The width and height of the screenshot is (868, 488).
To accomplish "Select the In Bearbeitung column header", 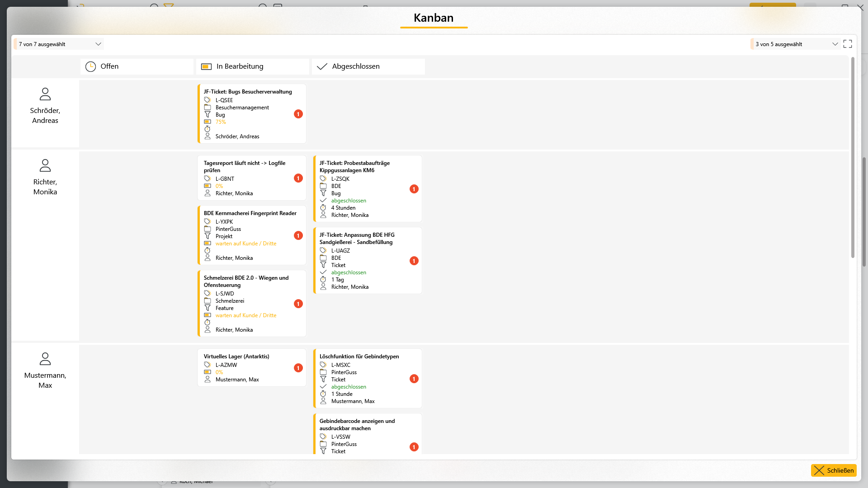I will tap(253, 66).
